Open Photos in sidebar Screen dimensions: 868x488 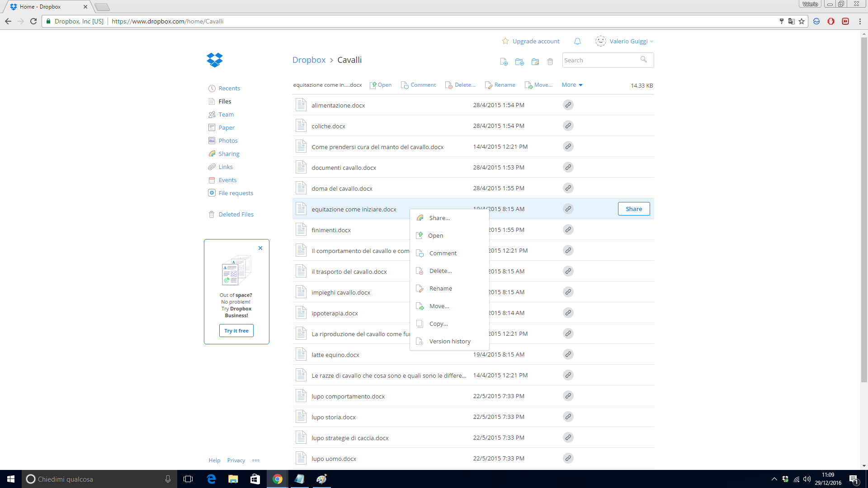pyautogui.click(x=223, y=141)
